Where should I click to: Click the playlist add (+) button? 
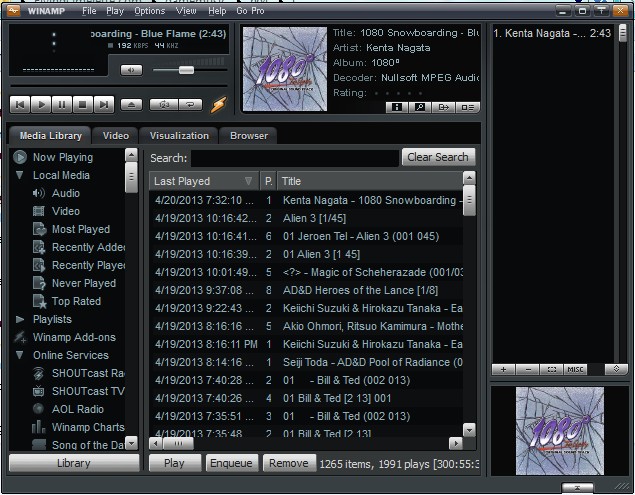coord(503,369)
